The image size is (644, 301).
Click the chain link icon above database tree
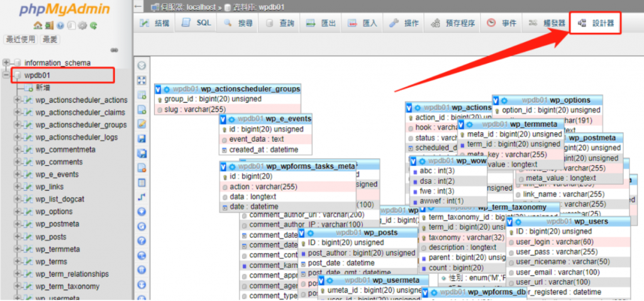(114, 50)
